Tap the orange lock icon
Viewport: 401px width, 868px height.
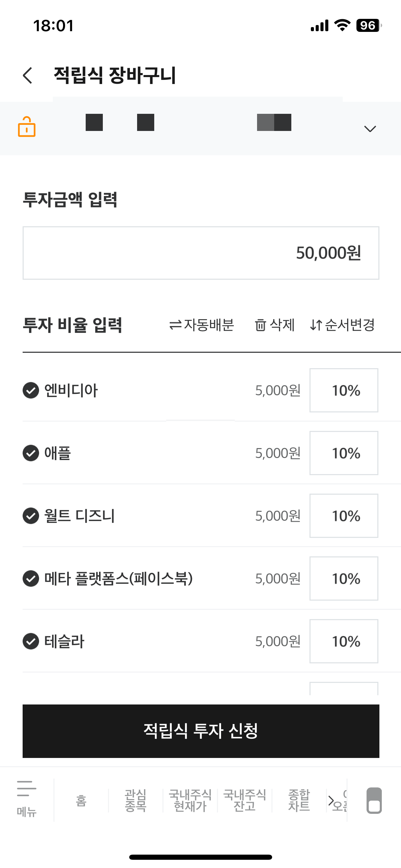[x=27, y=127]
